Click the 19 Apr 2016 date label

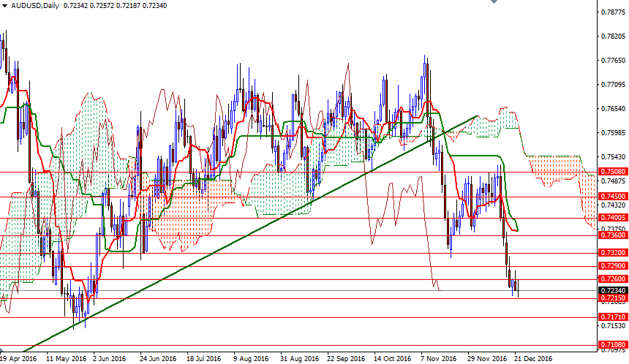(x=18, y=358)
